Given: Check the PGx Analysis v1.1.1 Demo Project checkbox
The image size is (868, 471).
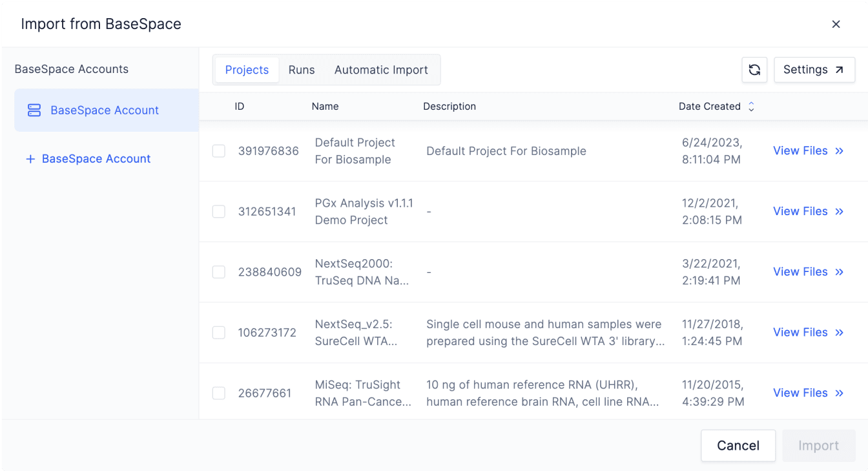Looking at the screenshot, I should click(x=219, y=212).
